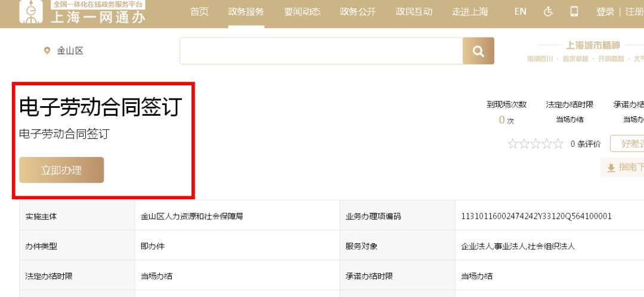Image resolution: width=644 pixels, height=297 pixels.
Task: Click the 登录 login link
Action: coord(605,11)
